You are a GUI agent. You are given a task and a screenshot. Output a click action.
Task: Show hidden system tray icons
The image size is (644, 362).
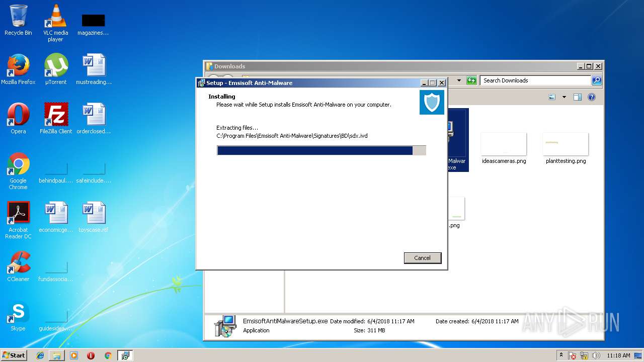point(561,355)
